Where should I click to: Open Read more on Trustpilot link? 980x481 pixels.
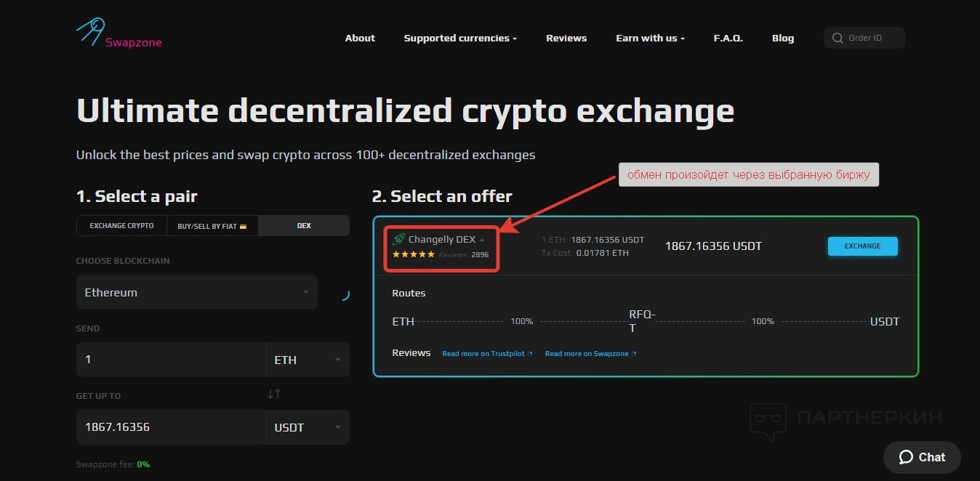pyautogui.click(x=483, y=354)
